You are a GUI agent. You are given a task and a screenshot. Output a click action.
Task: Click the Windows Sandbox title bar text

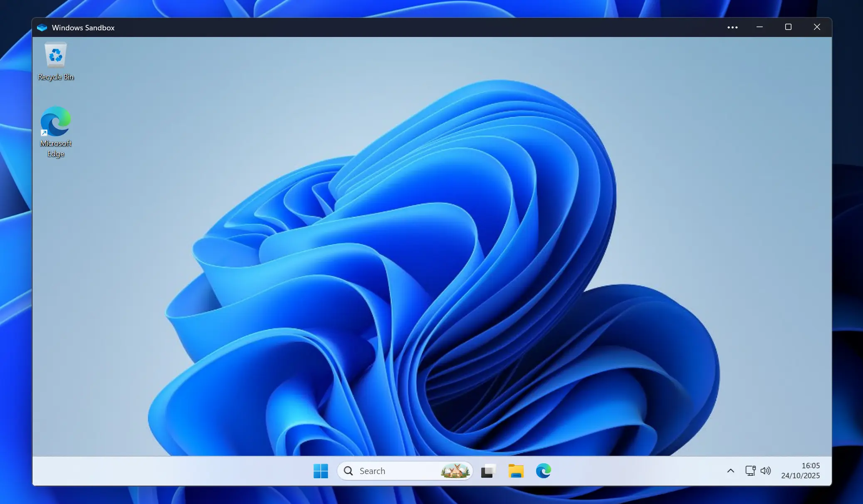[83, 27]
